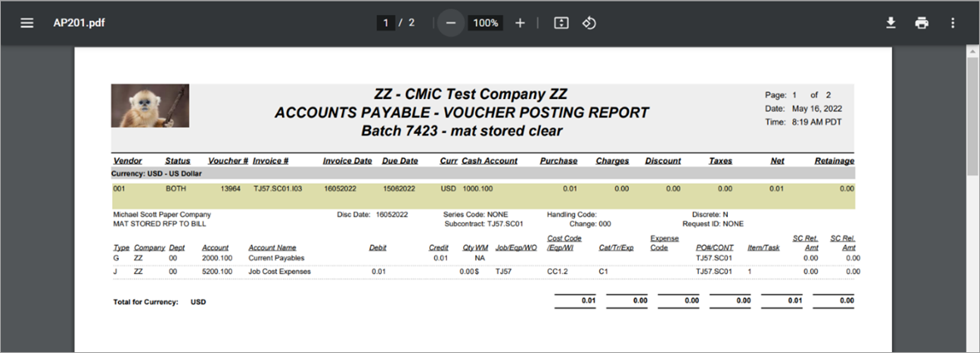
Task: Click the 'Retainage' column header
Action: pos(834,161)
